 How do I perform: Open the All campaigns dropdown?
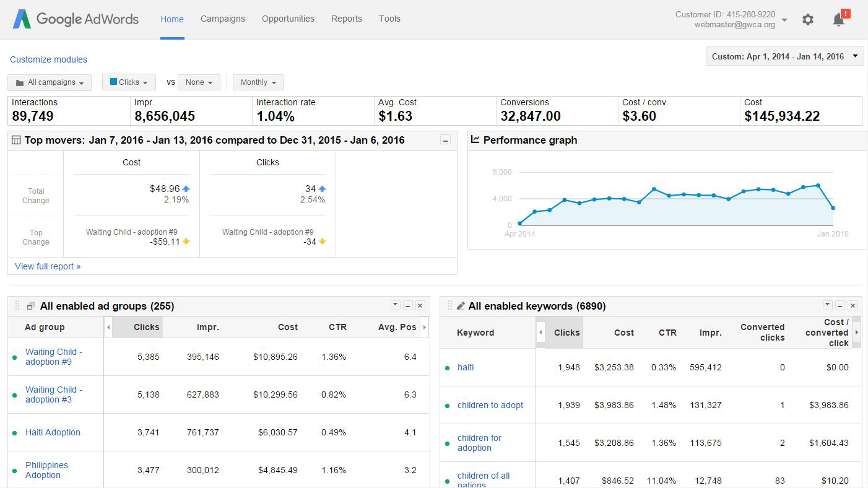click(50, 82)
